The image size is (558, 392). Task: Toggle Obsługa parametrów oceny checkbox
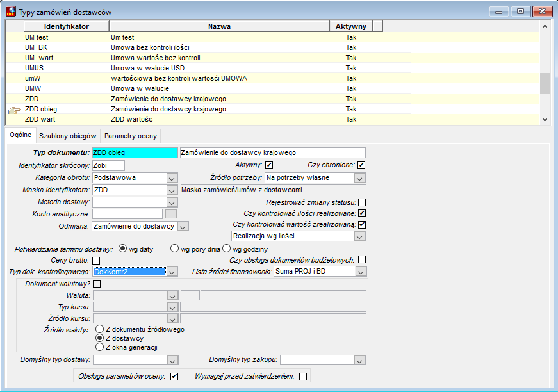(x=174, y=377)
